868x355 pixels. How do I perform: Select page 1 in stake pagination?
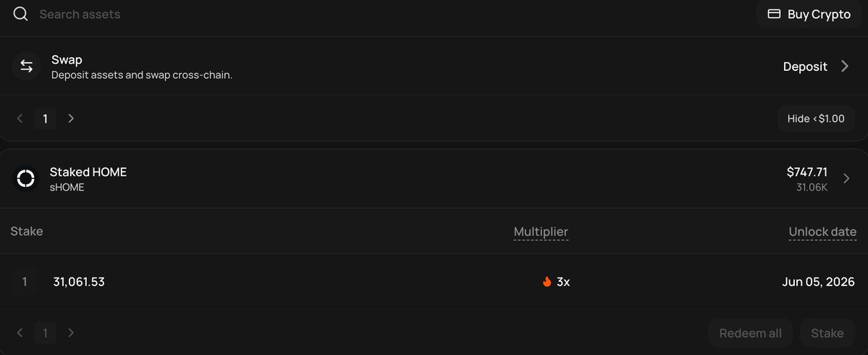pyautogui.click(x=46, y=333)
